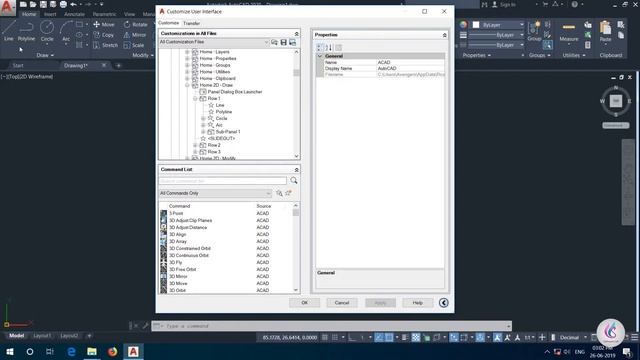Switch to the Transfer tab

[191, 23]
